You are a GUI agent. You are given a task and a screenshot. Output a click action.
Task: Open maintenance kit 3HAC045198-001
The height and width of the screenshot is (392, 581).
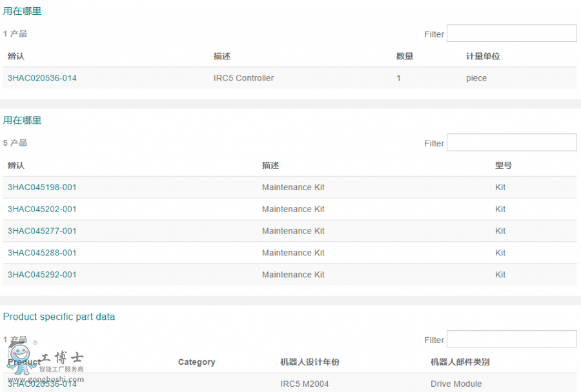click(42, 188)
